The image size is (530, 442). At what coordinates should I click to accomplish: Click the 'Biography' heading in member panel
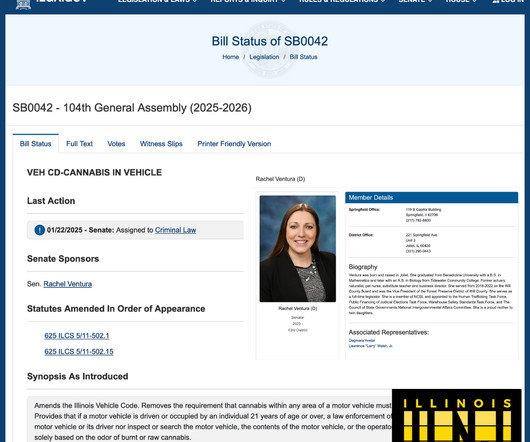[363, 267]
